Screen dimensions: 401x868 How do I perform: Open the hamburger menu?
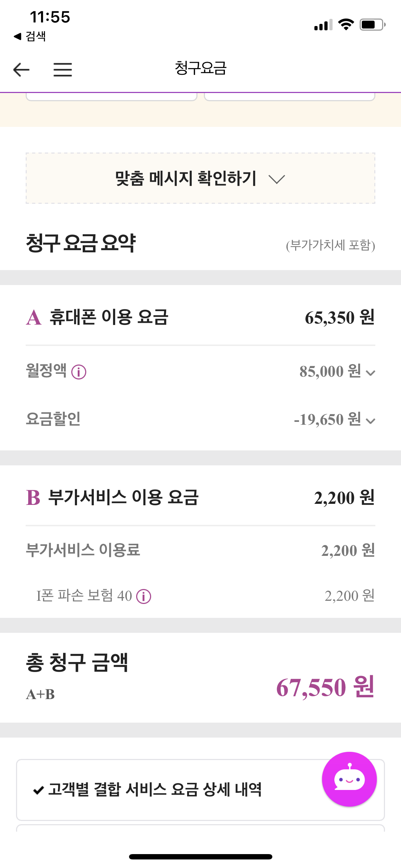[x=63, y=69]
